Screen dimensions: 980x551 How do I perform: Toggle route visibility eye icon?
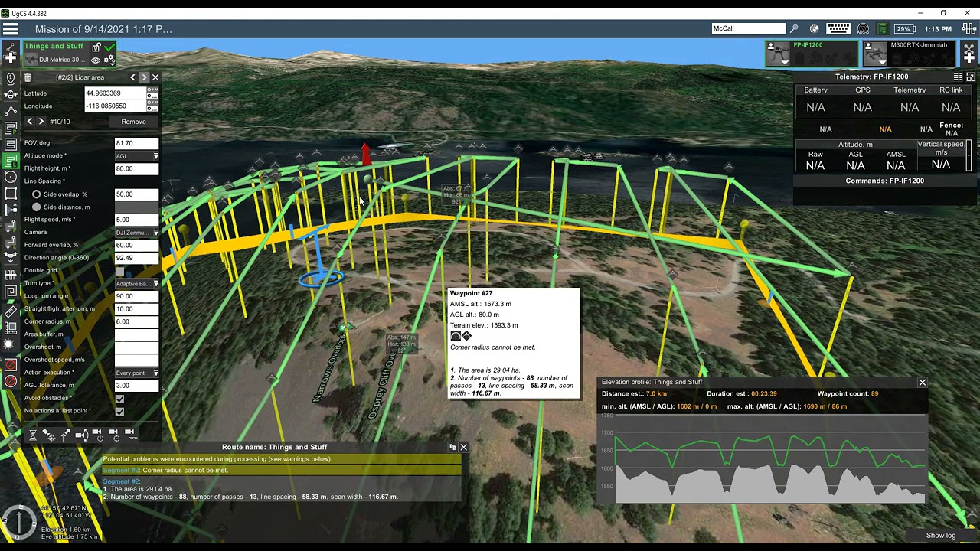[x=96, y=60]
